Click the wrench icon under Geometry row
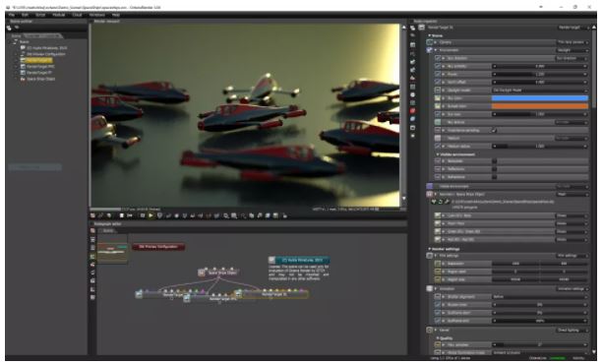This screenshot has height=364, width=603. 447,202
